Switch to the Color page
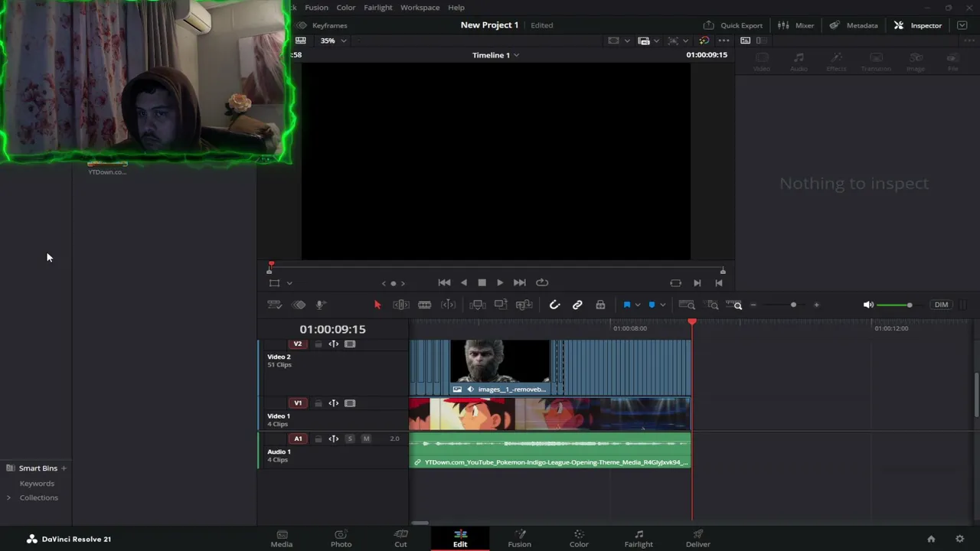Viewport: 980px width, 551px height. (579, 539)
